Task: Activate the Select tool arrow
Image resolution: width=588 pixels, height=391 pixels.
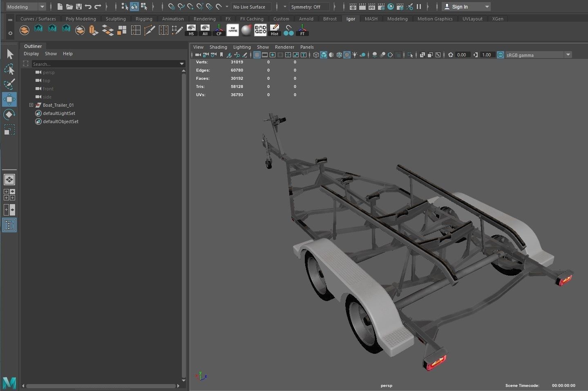Action: (9, 54)
